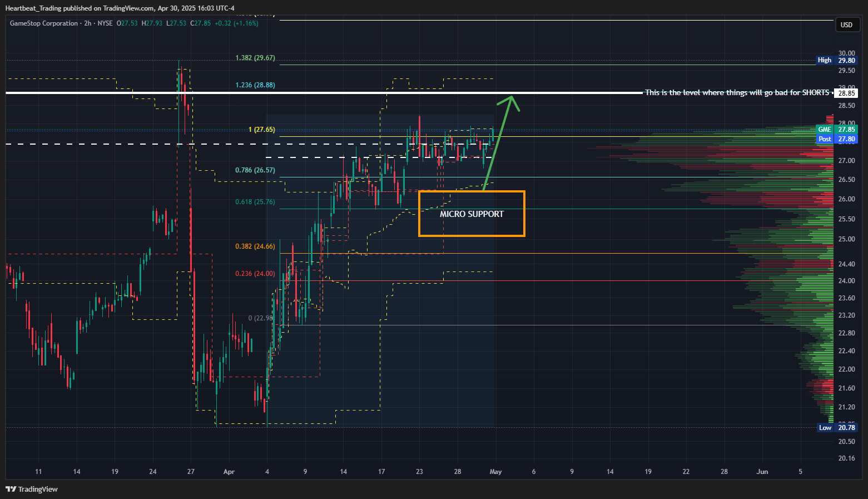Viewport: 868px width, 499px height.
Task: Click the +0.32 (+1.16%) change value
Action: [x=236, y=23]
